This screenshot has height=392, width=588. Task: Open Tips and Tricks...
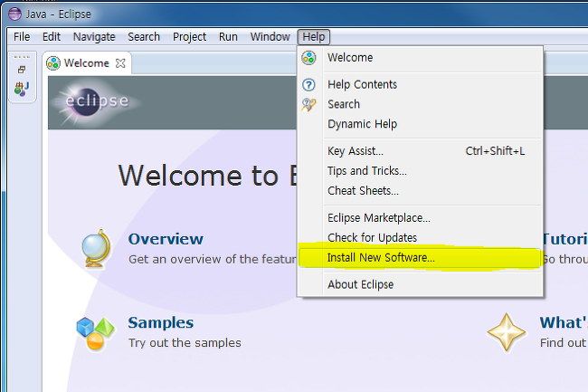click(x=420, y=171)
